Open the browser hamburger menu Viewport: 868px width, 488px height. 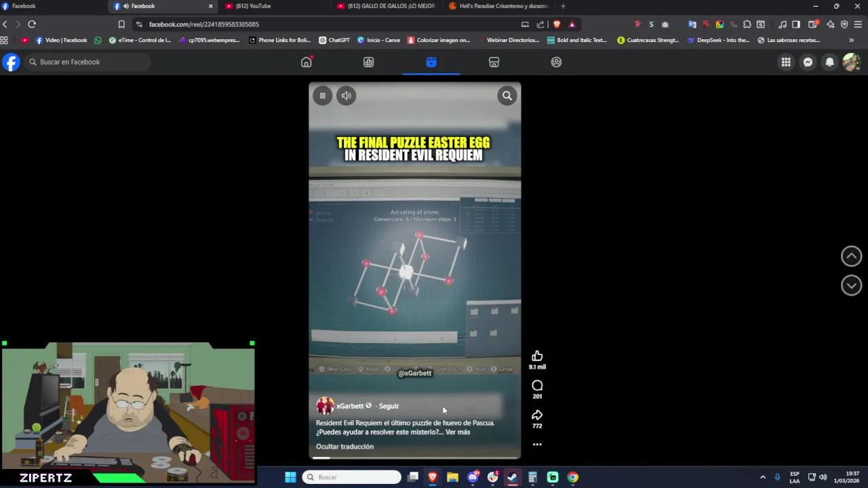pos(859,24)
